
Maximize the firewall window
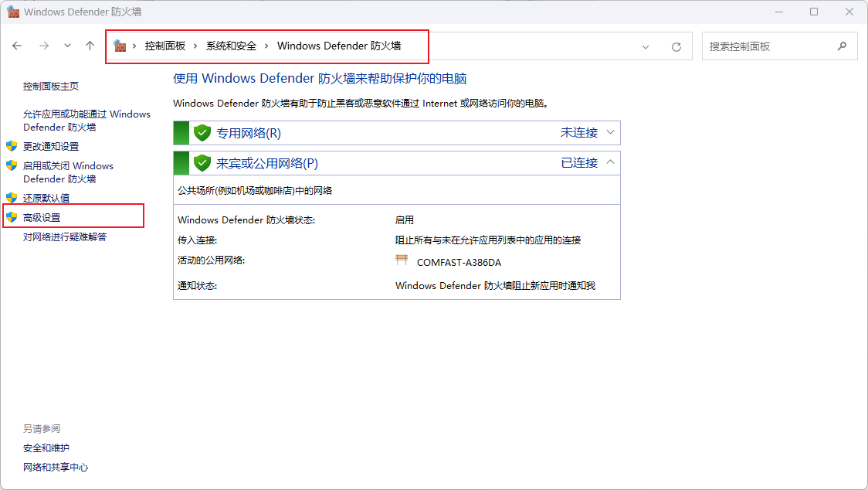click(x=814, y=12)
